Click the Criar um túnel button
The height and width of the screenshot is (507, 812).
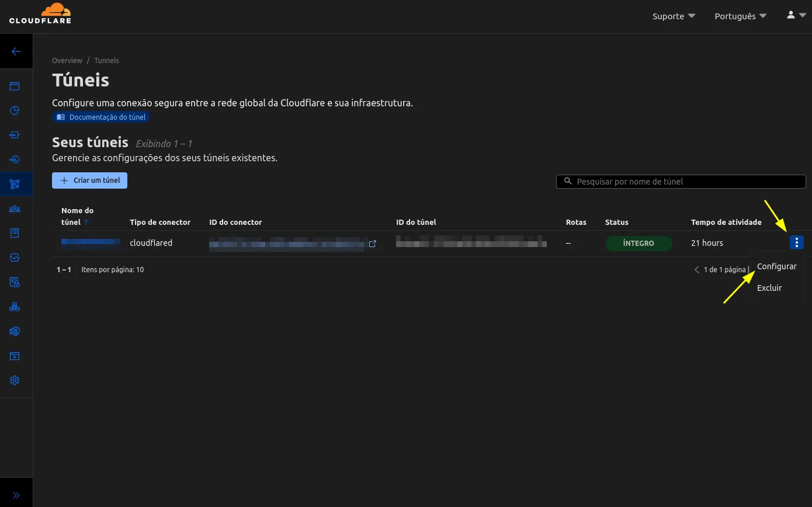point(89,180)
